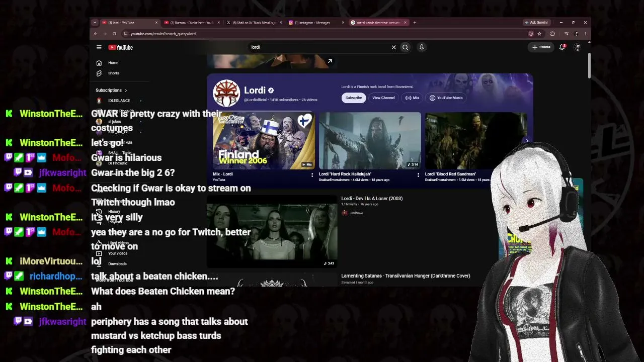Play the 'Blood Red Sandman' thumbnail
644x362 pixels.
point(476,141)
